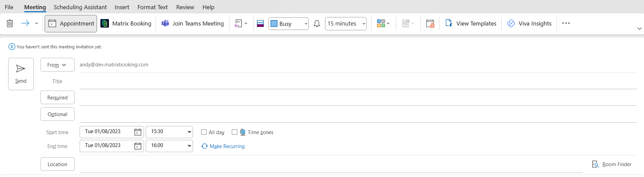Send the meeting invitation
This screenshot has height=177, width=644.
pos(21,74)
